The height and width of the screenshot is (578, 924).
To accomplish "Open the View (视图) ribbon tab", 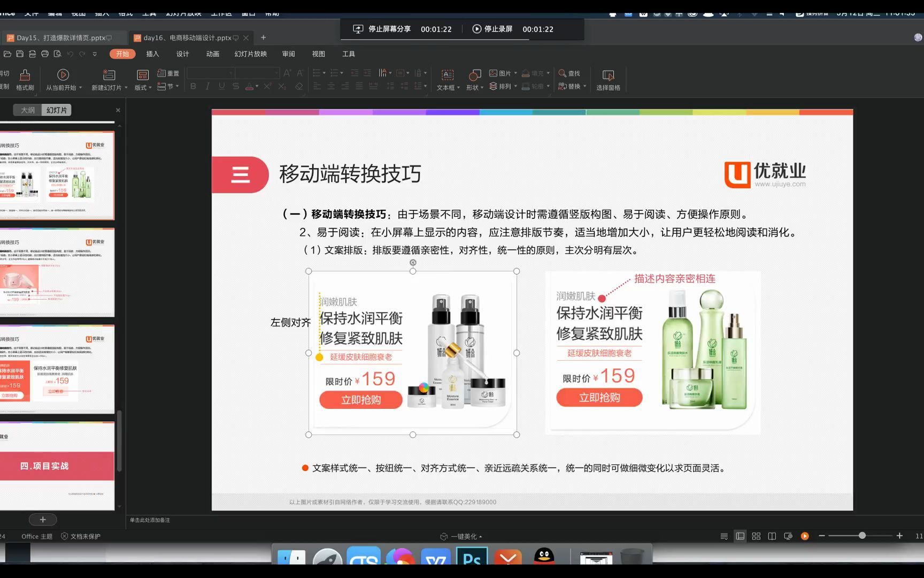I will click(x=319, y=54).
